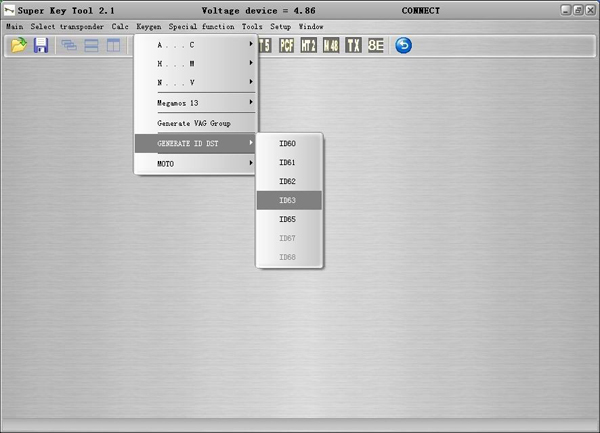Click the tile horizontally toolbar icon
The image size is (600, 433).
click(91, 45)
